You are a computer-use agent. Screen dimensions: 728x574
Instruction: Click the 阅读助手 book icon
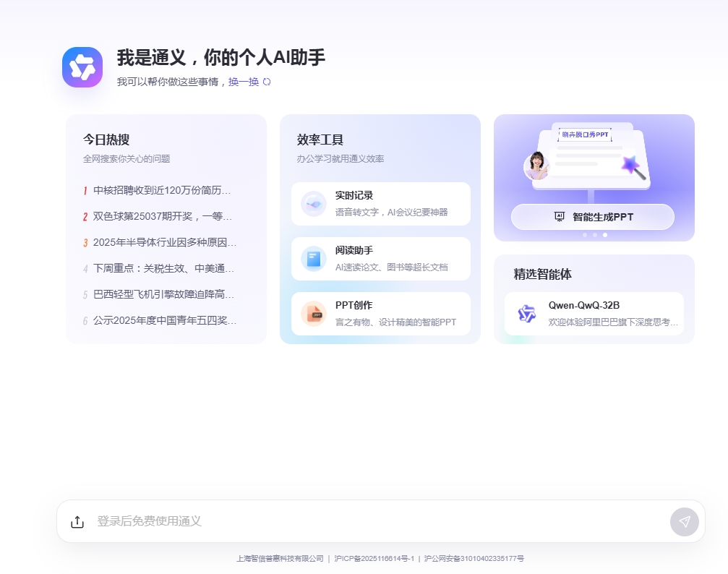click(x=314, y=259)
